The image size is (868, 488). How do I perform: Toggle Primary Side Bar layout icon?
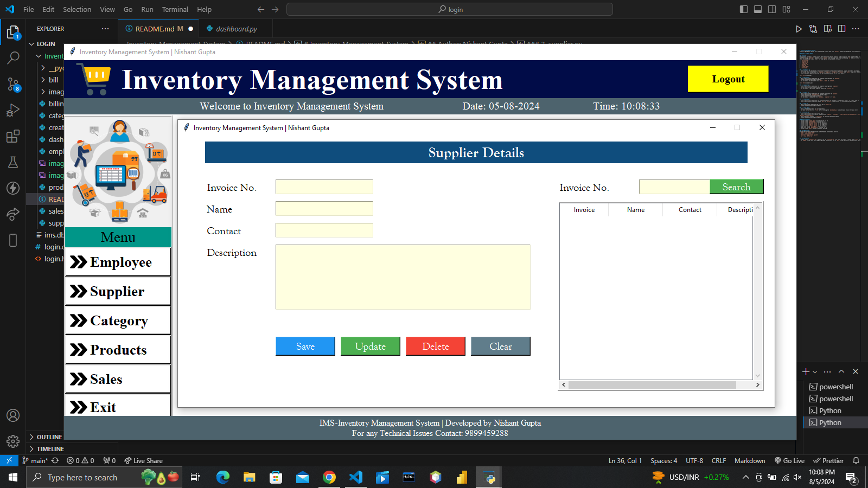(744, 9)
